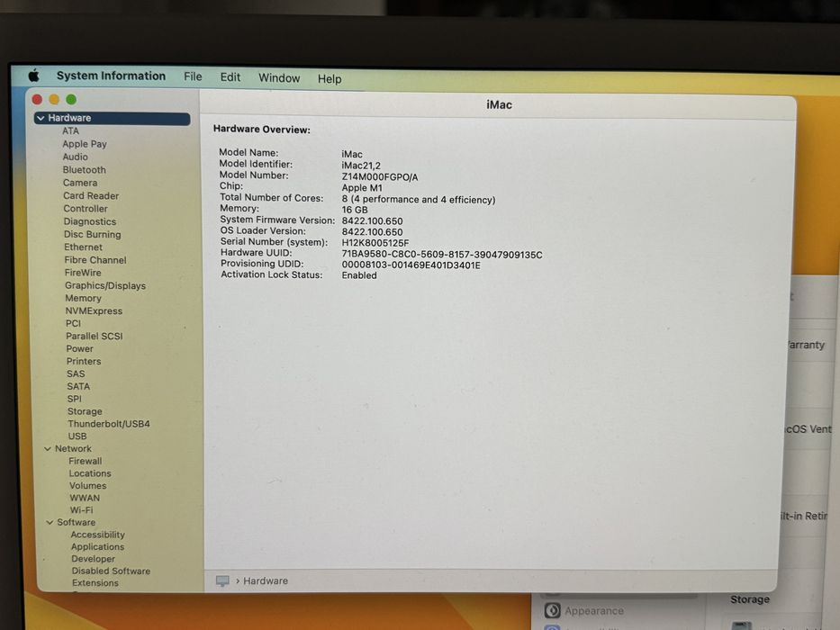Select Volumes in the sidebar

88,486
